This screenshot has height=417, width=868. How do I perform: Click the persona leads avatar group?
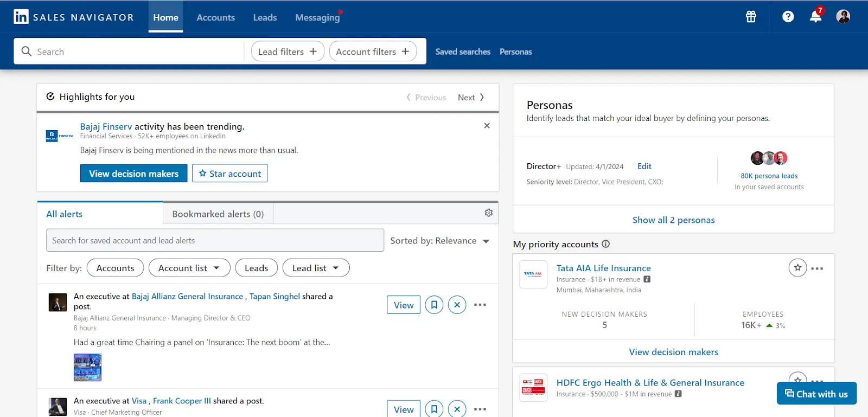point(769,158)
